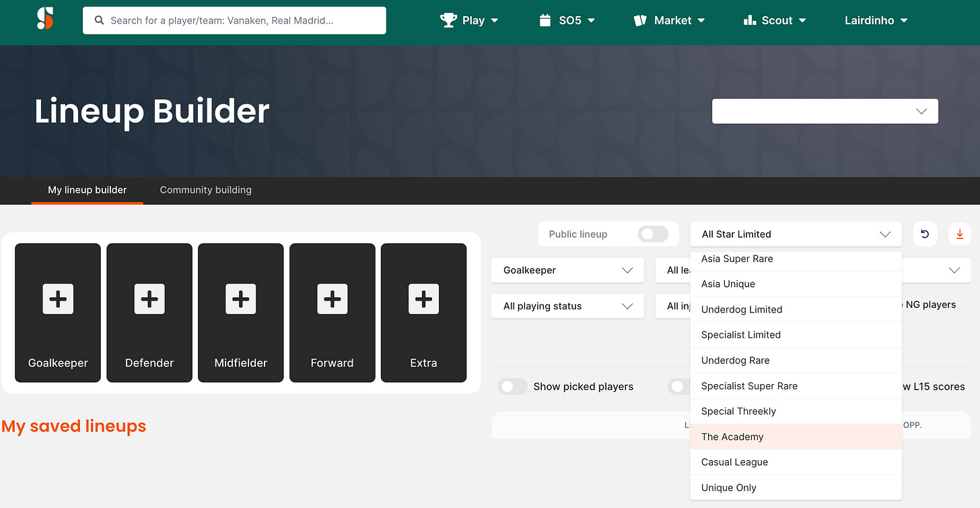Open the injury filter dropdown
Viewport: 980px width, 508px height.
(x=673, y=306)
